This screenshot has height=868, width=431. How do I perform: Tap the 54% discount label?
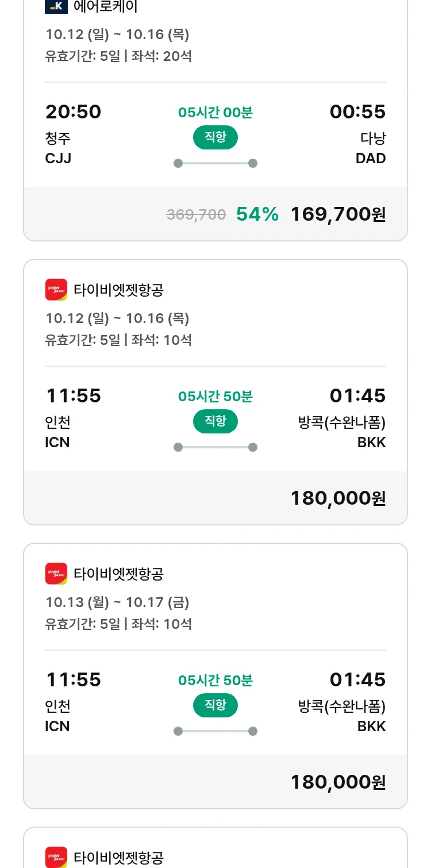click(257, 214)
